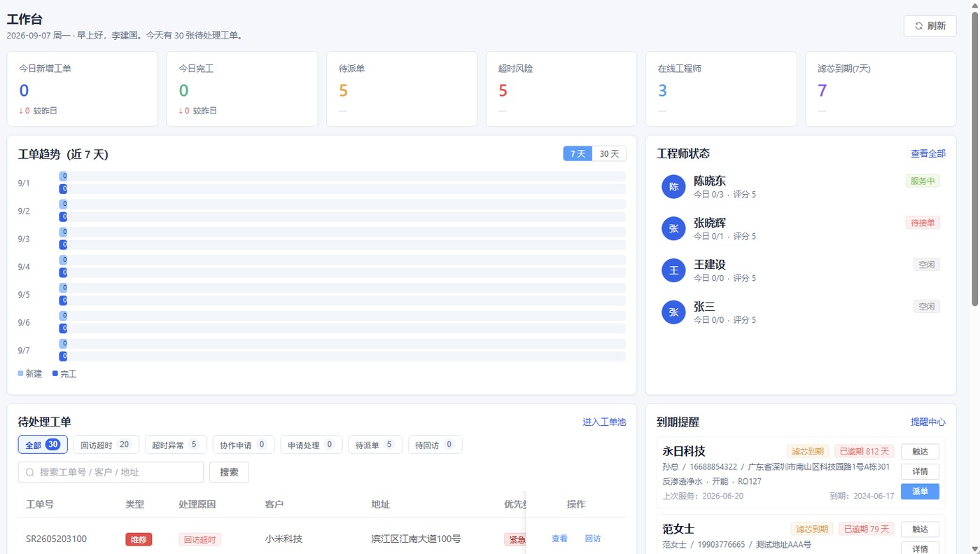
Task: Click address cell 滨江区江南大道100号
Action: 416,539
